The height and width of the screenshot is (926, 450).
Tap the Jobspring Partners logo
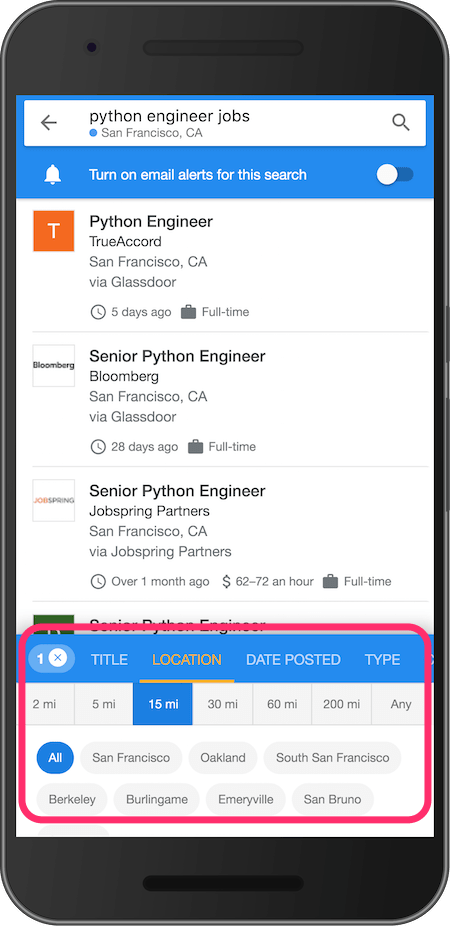coord(54,500)
